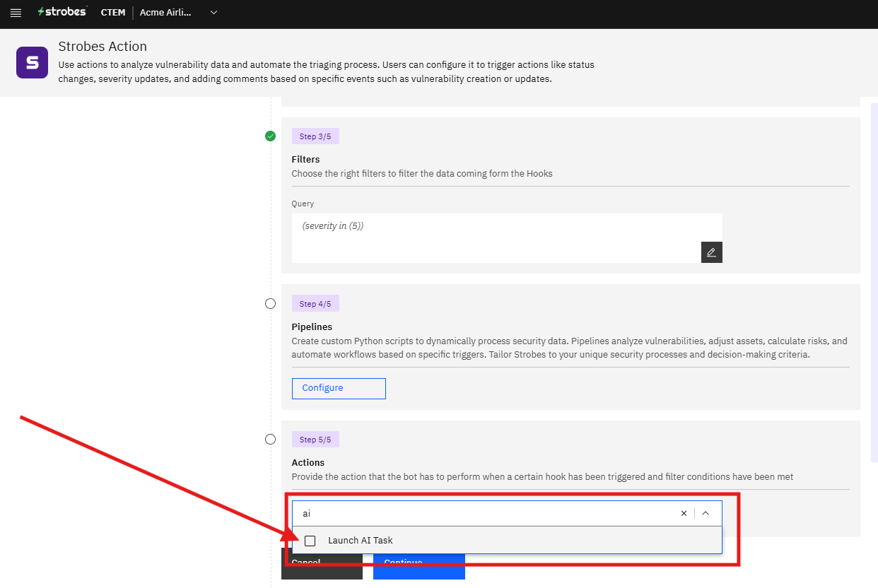The image size is (878, 588).
Task: Click the Filters section heading
Action: click(x=305, y=160)
